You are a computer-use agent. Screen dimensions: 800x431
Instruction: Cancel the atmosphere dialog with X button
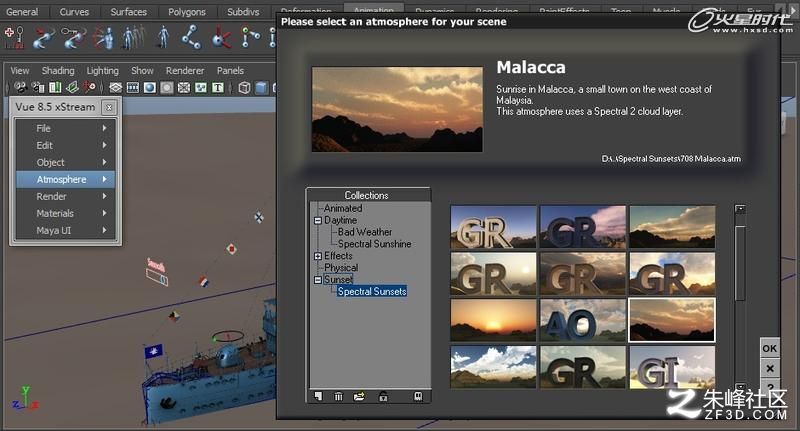coord(769,368)
